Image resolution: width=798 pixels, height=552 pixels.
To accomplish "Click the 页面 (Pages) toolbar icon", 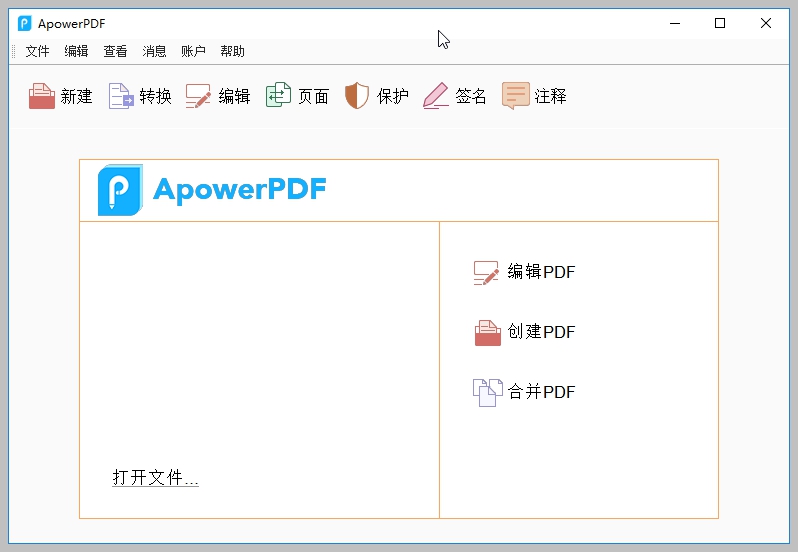I will [278, 96].
